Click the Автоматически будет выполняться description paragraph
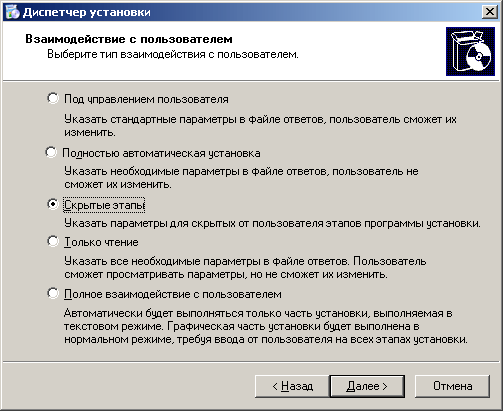The height and width of the screenshot is (411, 503). (266, 326)
